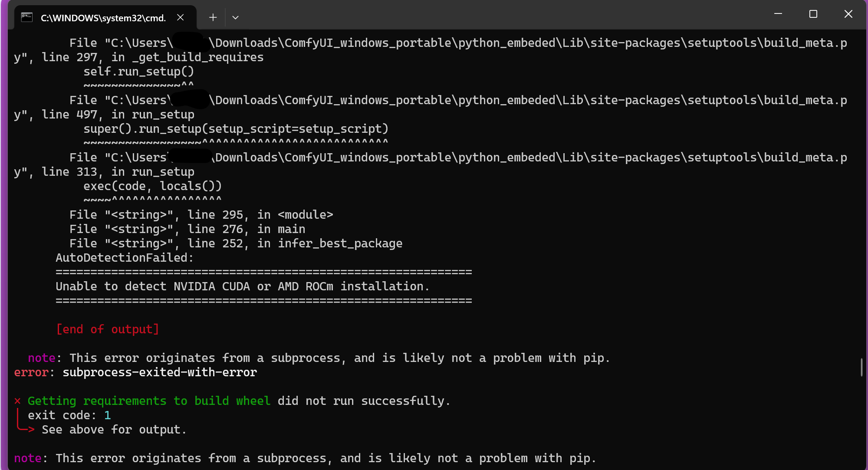The width and height of the screenshot is (868, 470).
Task: Click the terminal vertical scrollbar thumb
Action: (861, 367)
